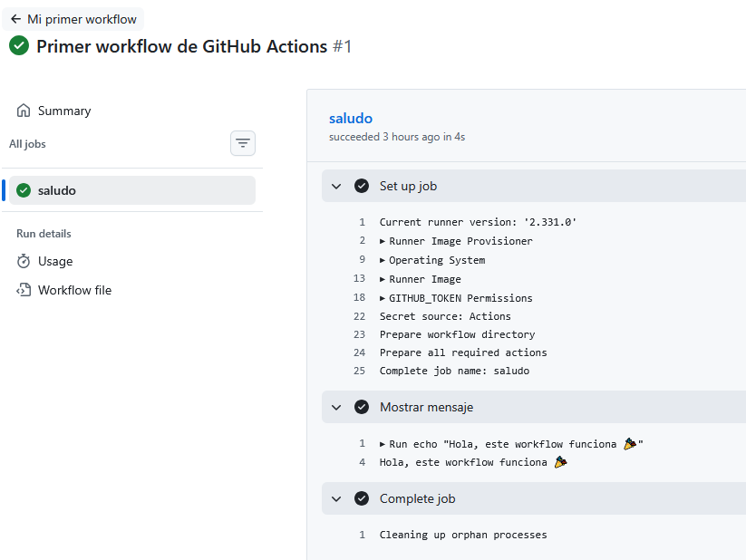Click the Set up job status check icon
Image resolution: width=746 pixels, height=560 pixels.
coord(362,185)
